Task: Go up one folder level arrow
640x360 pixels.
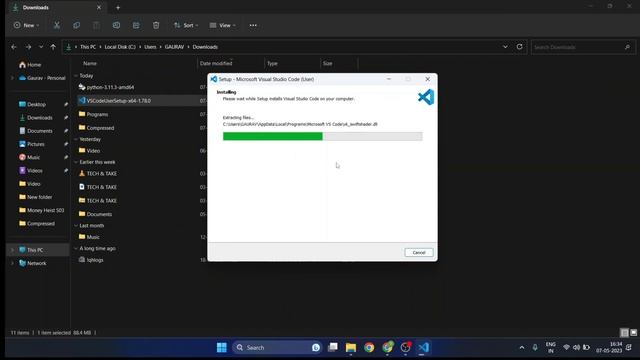Action: pos(53,47)
